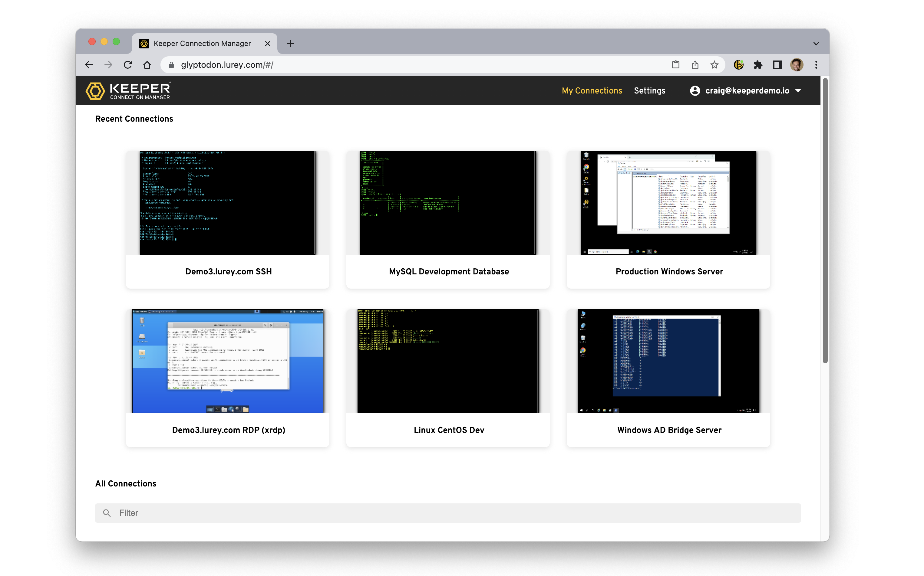Click the padlock site info icon
924x576 pixels.
pos(172,65)
